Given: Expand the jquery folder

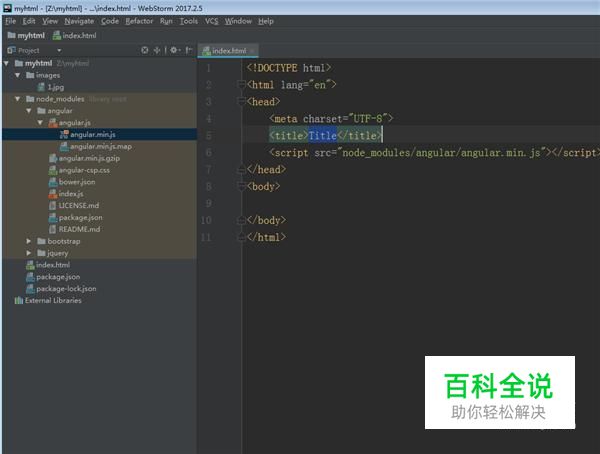Looking at the screenshot, I should [29, 253].
